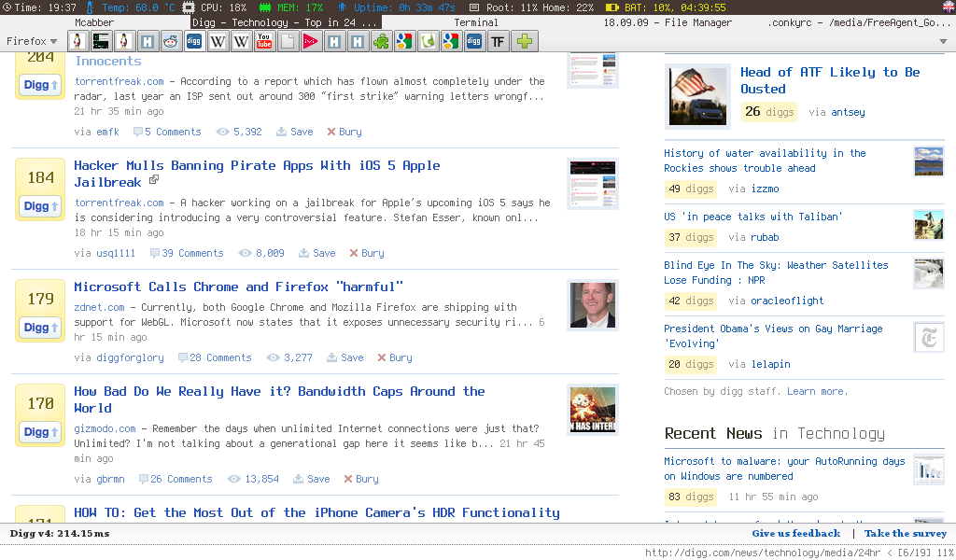Screen dimensions: 956x560
Task: Switch to the terminal-screen icon browser tab
Action: pyautogui.click(x=101, y=41)
